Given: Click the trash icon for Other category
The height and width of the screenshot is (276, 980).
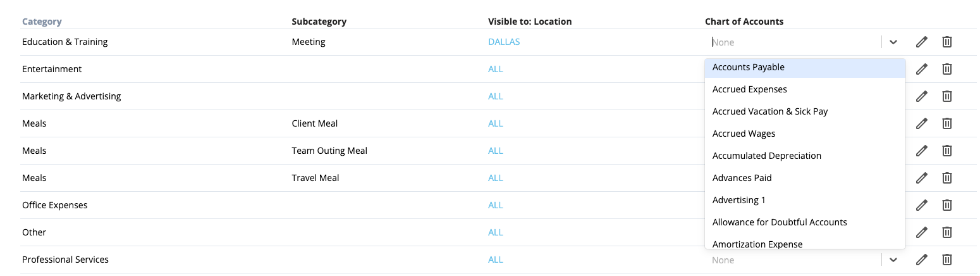Looking at the screenshot, I should point(947,232).
